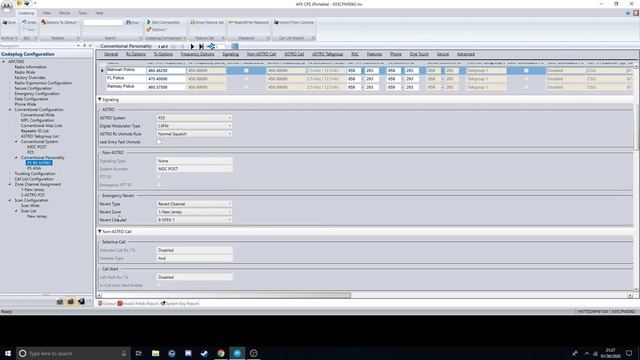Click the Motorola application logo button
640x360 pixels.
coord(7,6)
